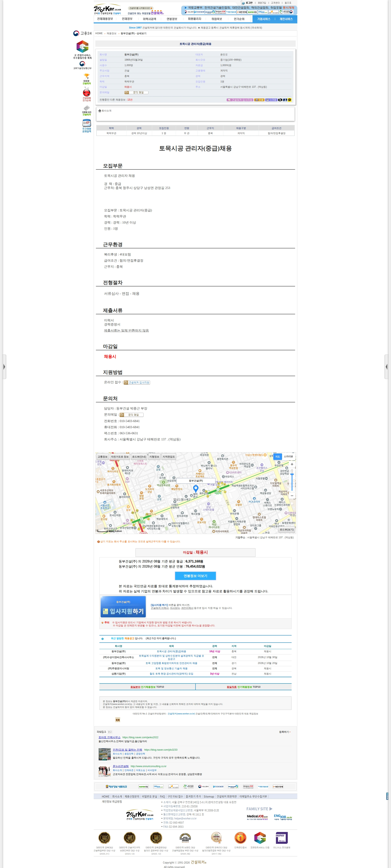This screenshot has width=391, height=868.
Task: Select 동일분야 인기채용정보 TOP10 tab
Action: 147,687
